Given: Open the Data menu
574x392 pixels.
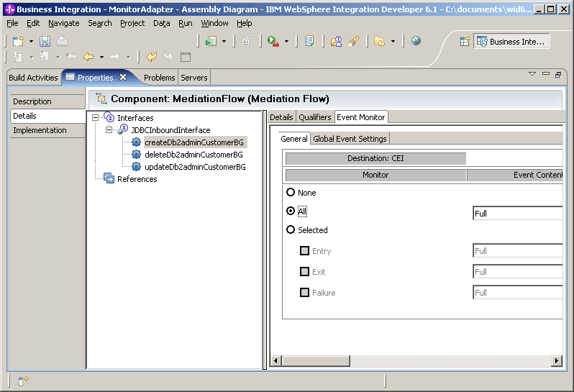Looking at the screenshot, I should pos(161,24).
